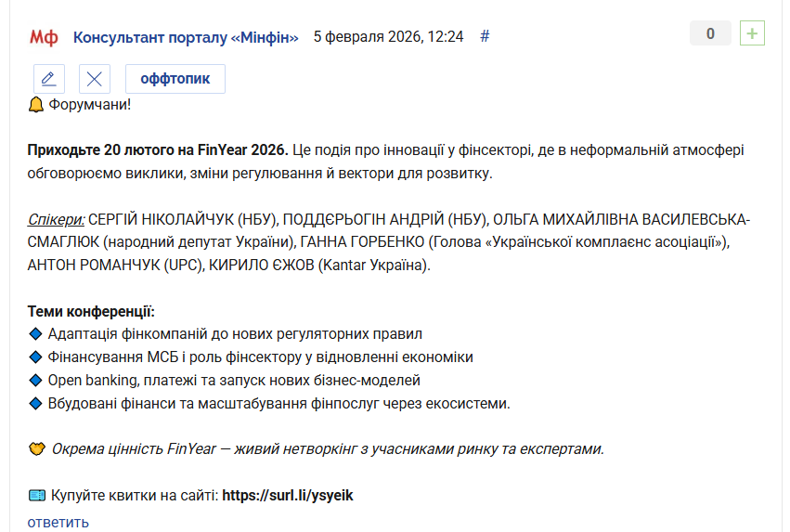The image size is (790, 532).
Task: Click the underlined Спікери: label
Action: point(56,219)
